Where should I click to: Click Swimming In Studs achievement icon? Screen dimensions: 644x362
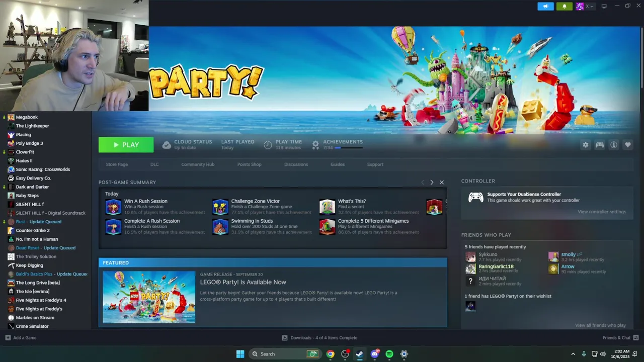pos(220,227)
